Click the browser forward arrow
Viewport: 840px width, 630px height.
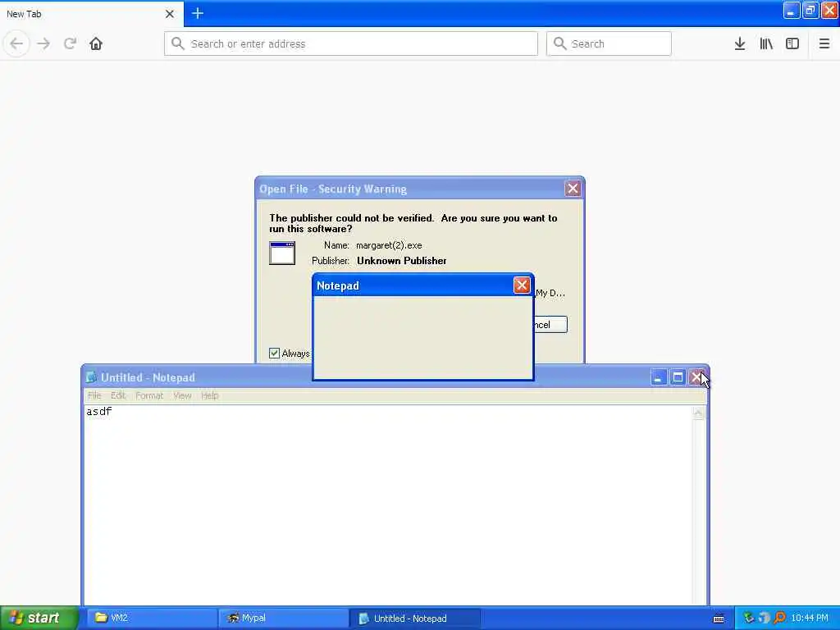point(43,43)
